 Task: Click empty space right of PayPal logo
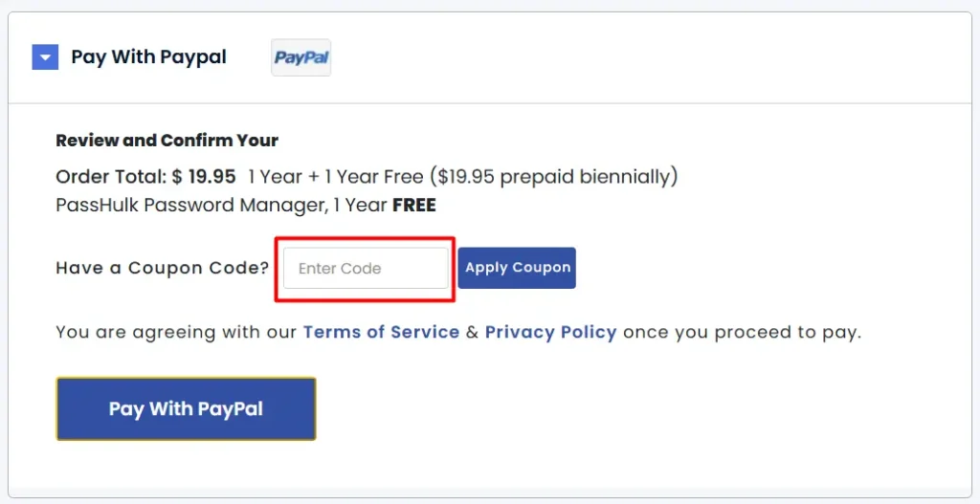click(x=622, y=57)
